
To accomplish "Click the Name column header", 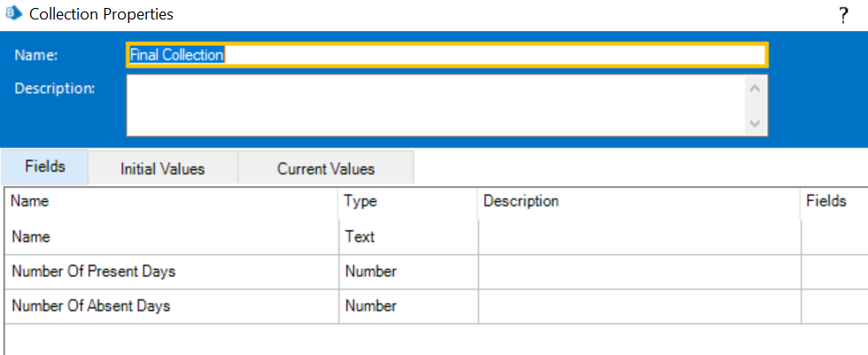I will click(x=171, y=202).
